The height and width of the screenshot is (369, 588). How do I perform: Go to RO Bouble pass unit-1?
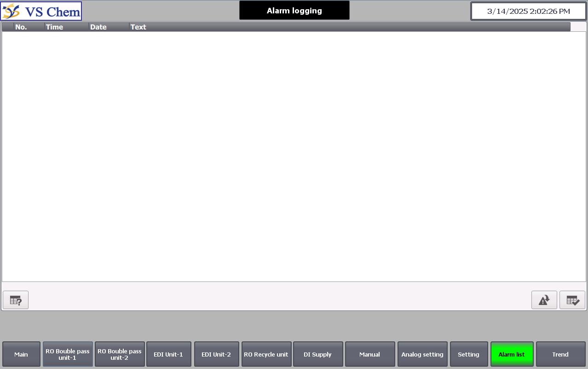pyautogui.click(x=68, y=354)
